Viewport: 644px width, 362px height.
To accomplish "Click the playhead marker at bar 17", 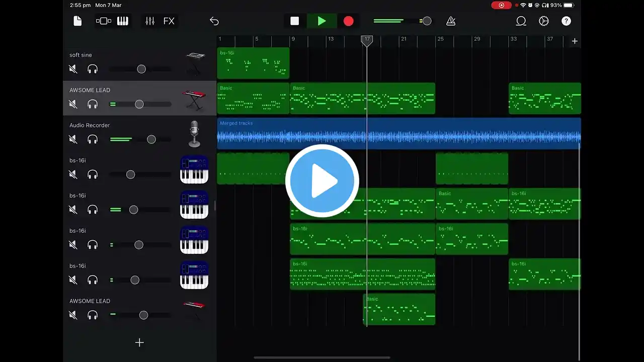I will (x=367, y=40).
